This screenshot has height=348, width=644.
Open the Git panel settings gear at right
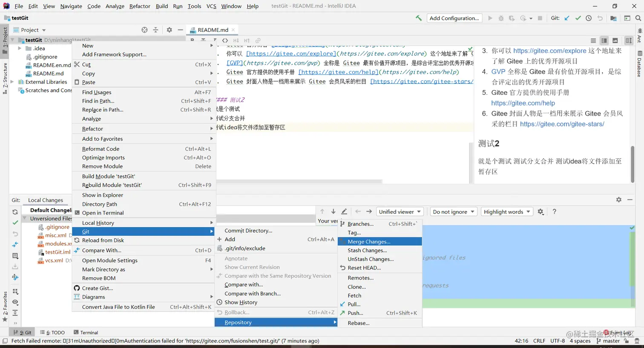(618, 200)
